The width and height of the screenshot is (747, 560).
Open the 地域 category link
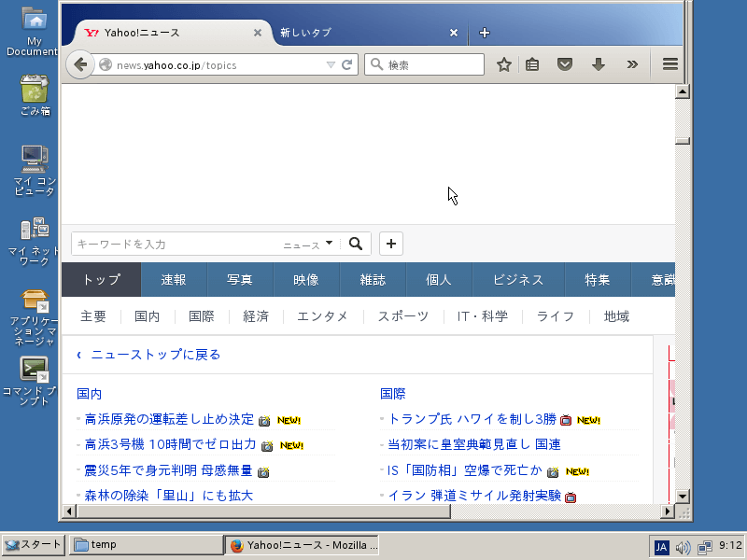click(x=616, y=316)
